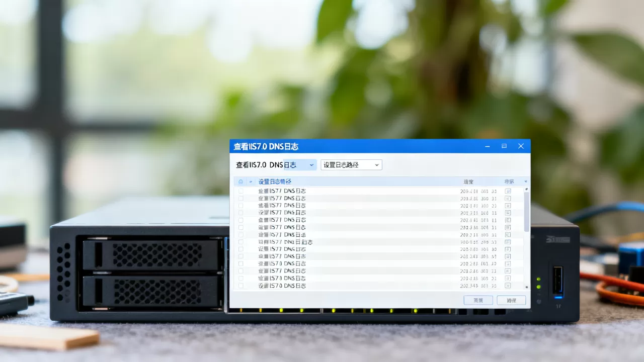
Task: Open the 查看IIS7.0 DNS日志 dropdown
Action: (x=300, y=165)
